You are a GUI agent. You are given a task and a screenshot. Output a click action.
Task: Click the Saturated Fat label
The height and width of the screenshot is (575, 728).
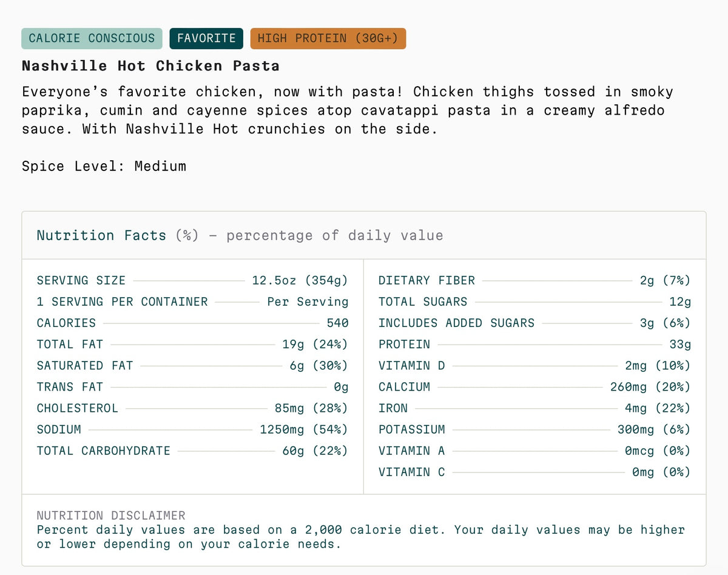coord(85,365)
